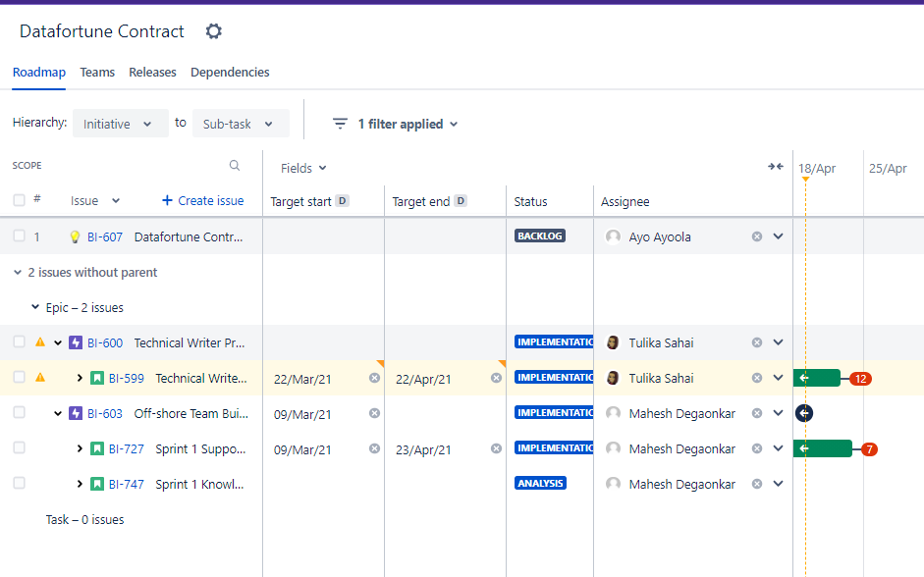This screenshot has width=924, height=577.
Task: Open the Initiative hierarchy dropdown
Action: [120, 124]
